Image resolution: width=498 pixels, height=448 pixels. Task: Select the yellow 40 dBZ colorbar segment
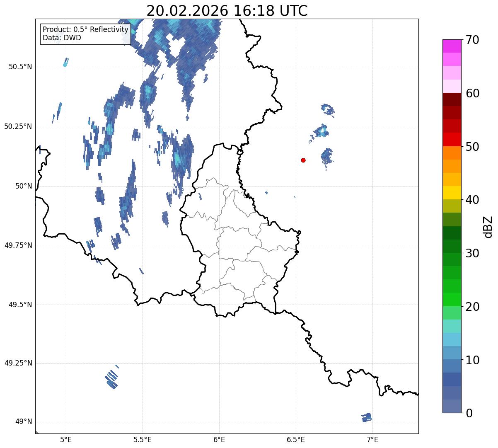click(452, 193)
